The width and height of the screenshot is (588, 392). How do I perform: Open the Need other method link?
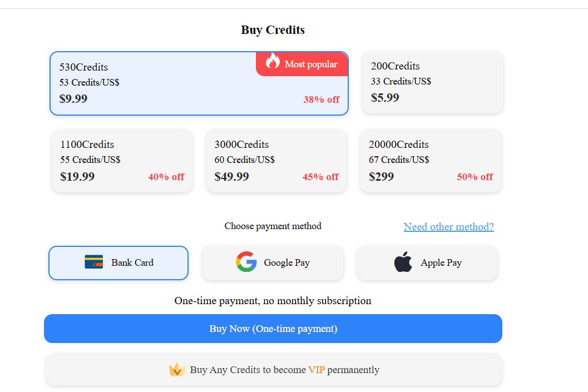pyautogui.click(x=448, y=227)
